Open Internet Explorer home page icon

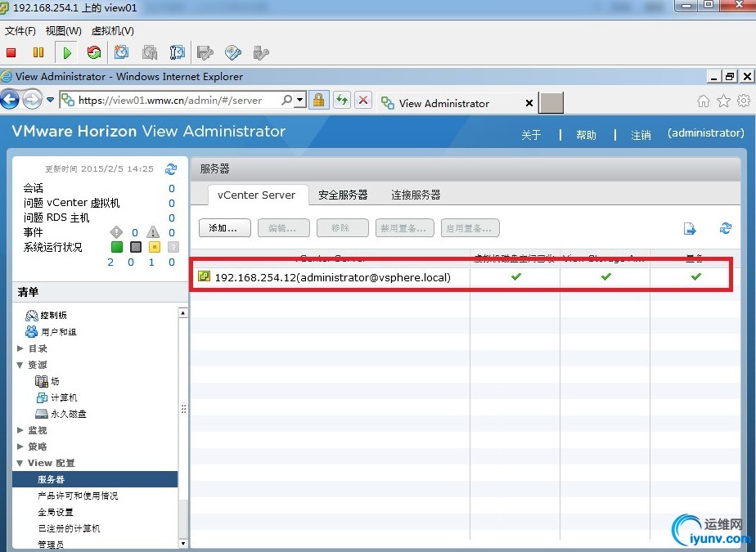(704, 101)
